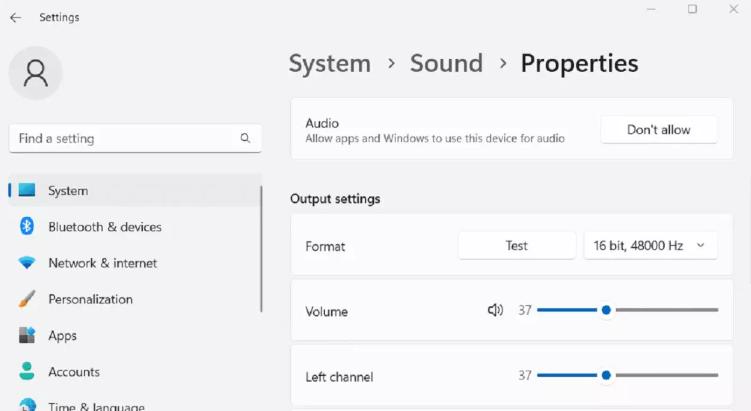This screenshot has width=751, height=411.
Task: Click the Format label
Action: tap(325, 247)
